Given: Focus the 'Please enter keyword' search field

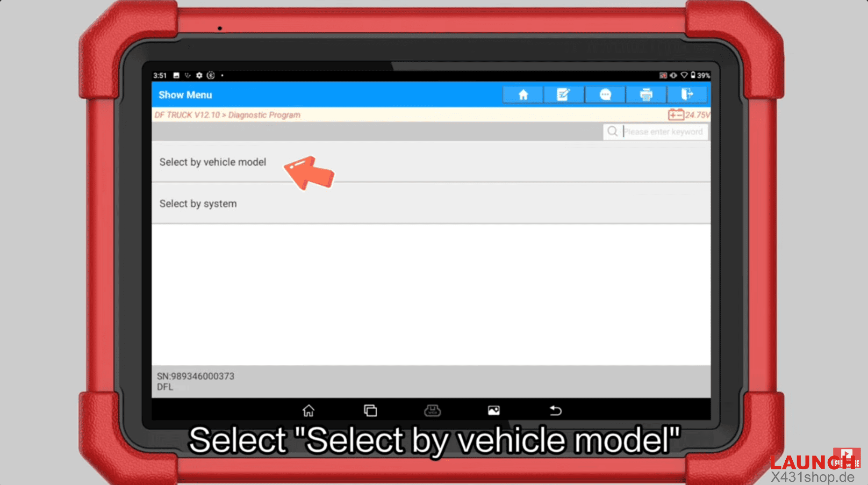Looking at the screenshot, I should click(663, 132).
